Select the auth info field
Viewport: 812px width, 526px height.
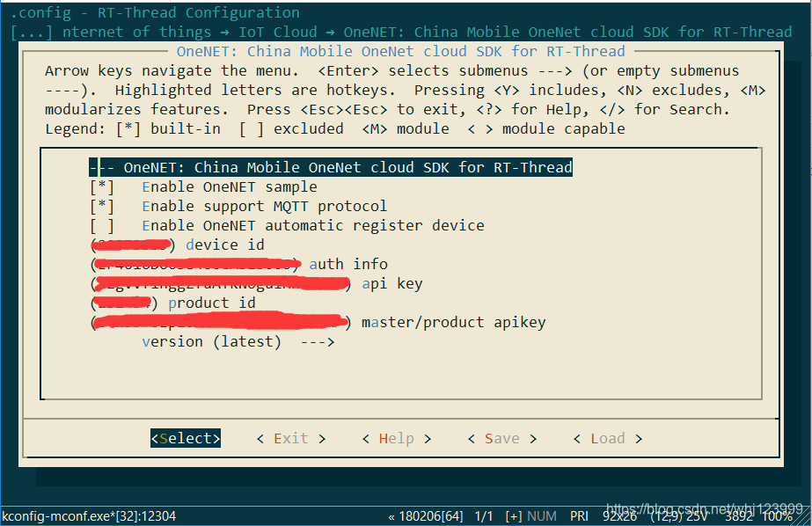[239, 265]
